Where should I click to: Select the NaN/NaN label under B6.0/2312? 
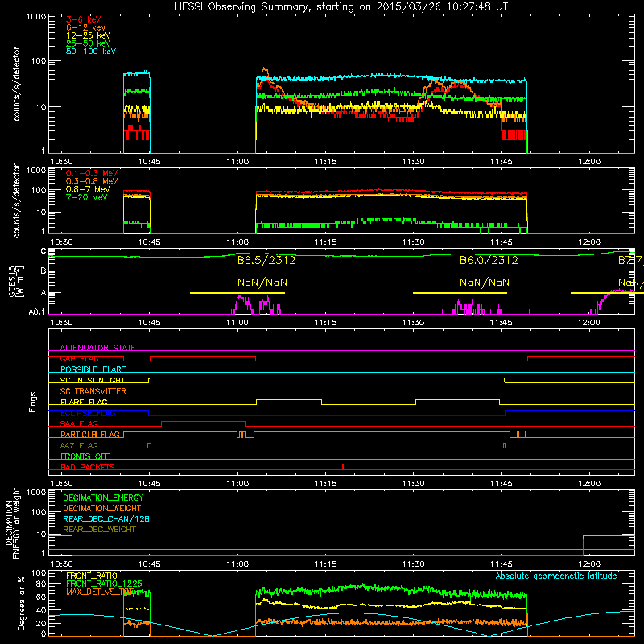485,283
